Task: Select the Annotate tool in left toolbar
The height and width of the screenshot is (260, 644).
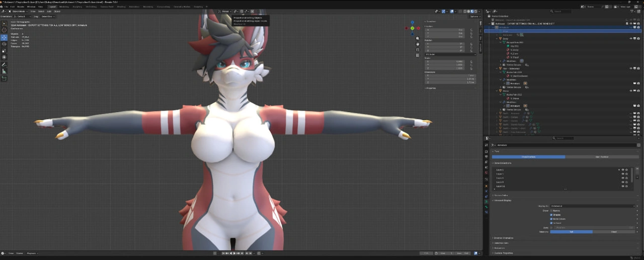Action: pyautogui.click(x=4, y=65)
